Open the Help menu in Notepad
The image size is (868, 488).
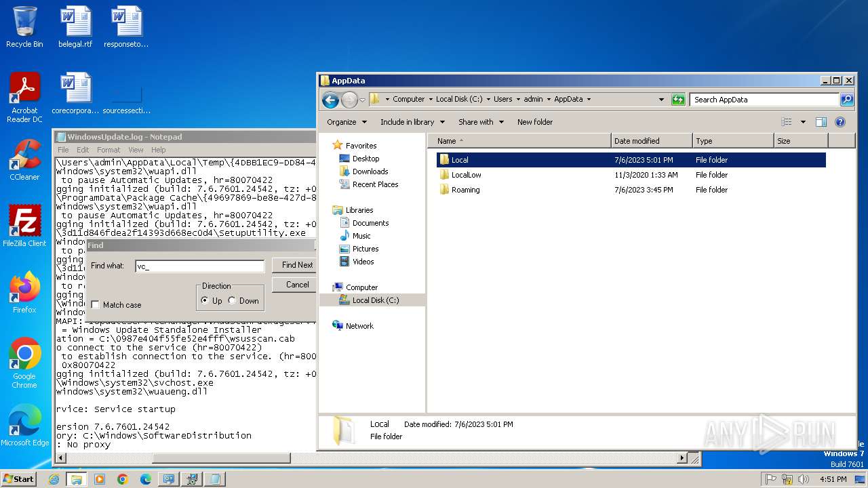pos(158,150)
